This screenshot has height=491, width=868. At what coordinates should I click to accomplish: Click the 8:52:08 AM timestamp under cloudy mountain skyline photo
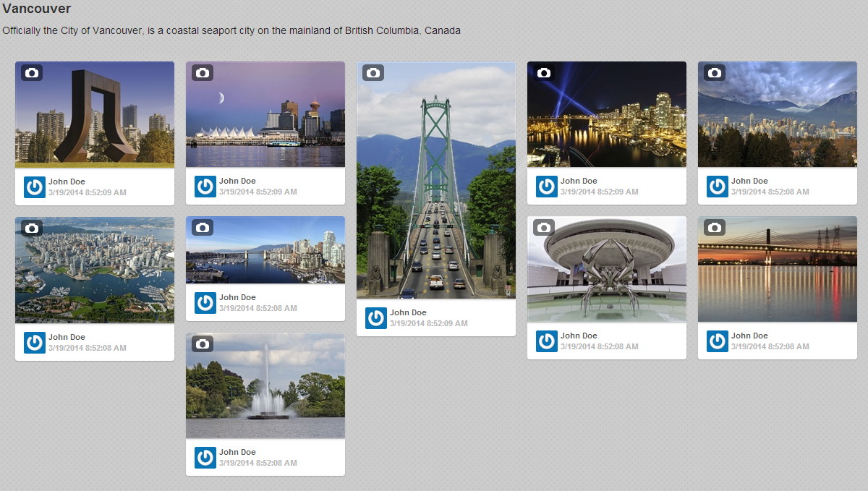(770, 192)
